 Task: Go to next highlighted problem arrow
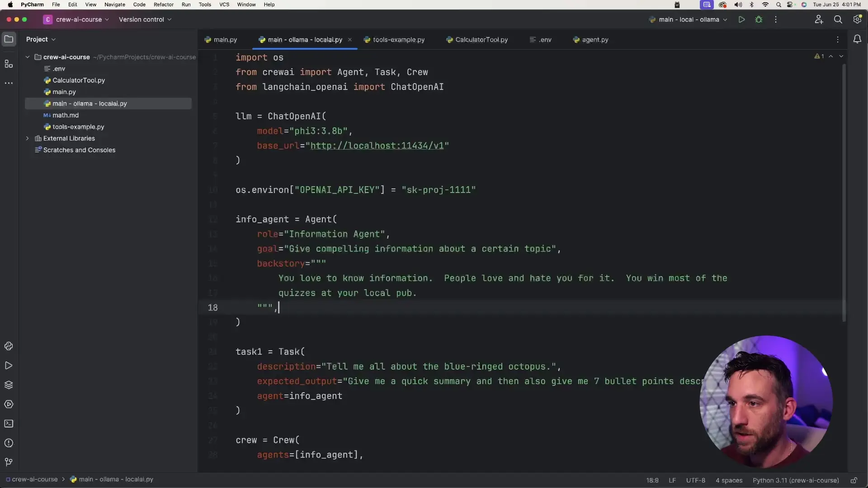(841, 56)
